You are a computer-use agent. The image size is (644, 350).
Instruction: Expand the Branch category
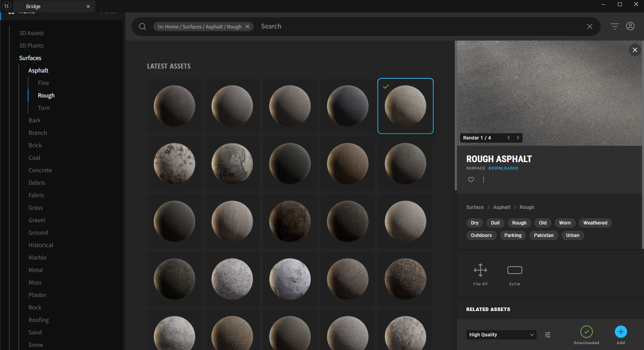point(38,133)
